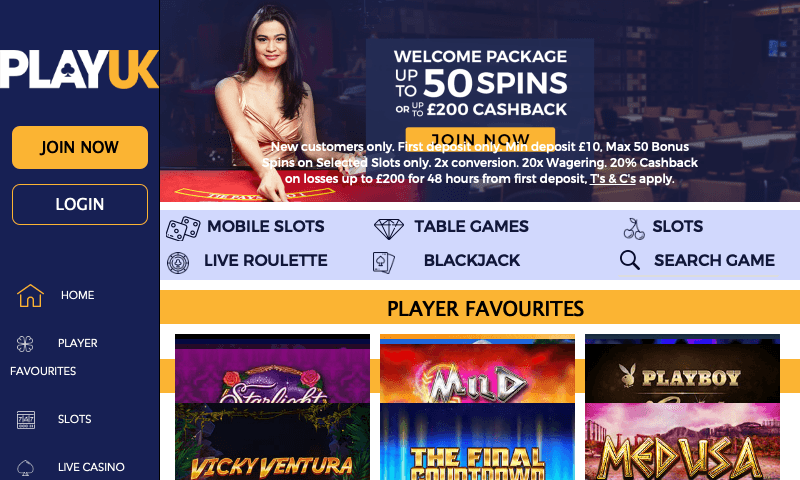Image resolution: width=800 pixels, height=480 pixels.
Task: Click the magnifying glass search icon
Action: pos(630,260)
